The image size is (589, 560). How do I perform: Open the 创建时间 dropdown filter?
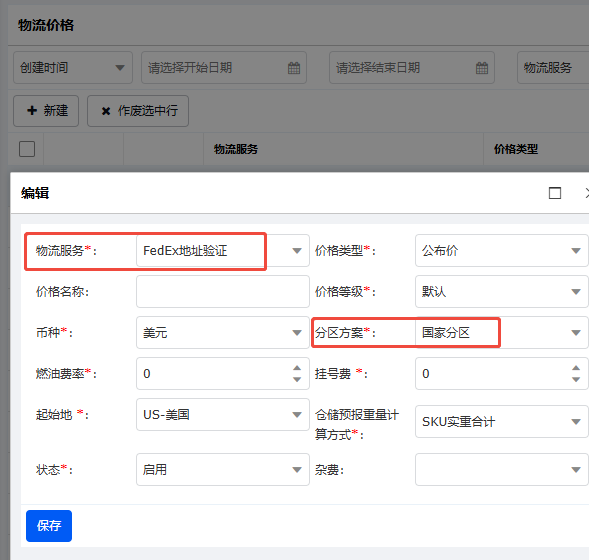(73, 68)
